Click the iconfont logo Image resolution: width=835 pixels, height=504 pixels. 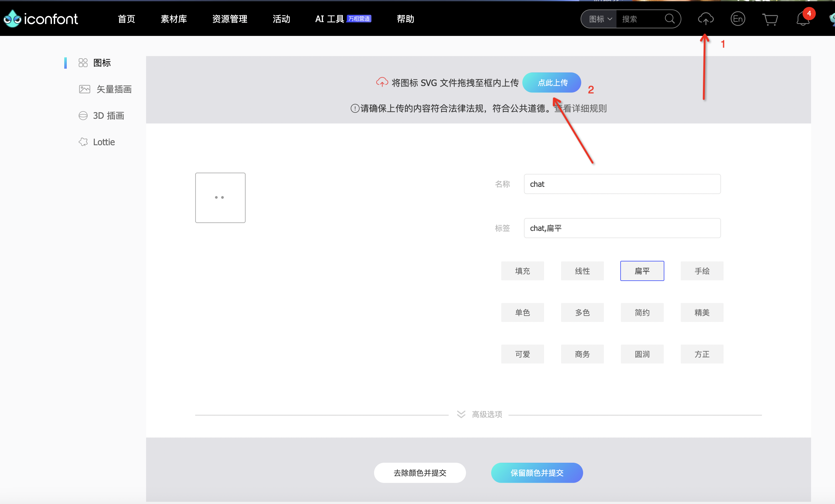click(x=41, y=19)
